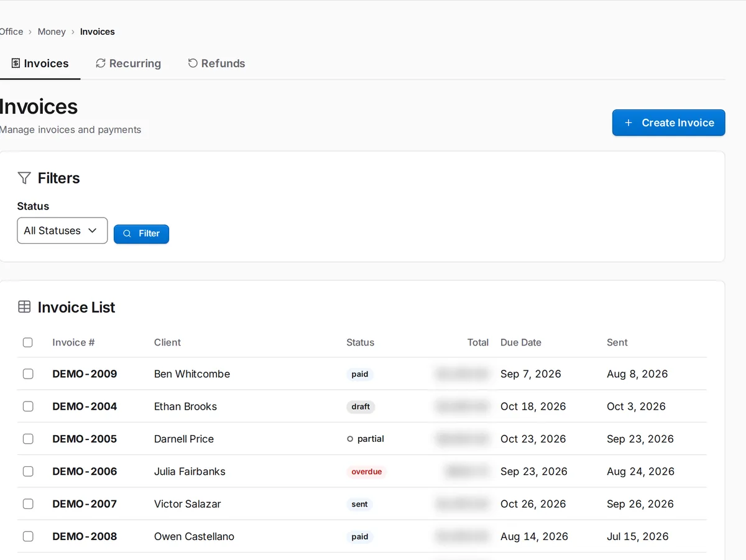746x560 pixels.
Task: Click the paid badge for DEMO-2009
Action: (x=360, y=374)
